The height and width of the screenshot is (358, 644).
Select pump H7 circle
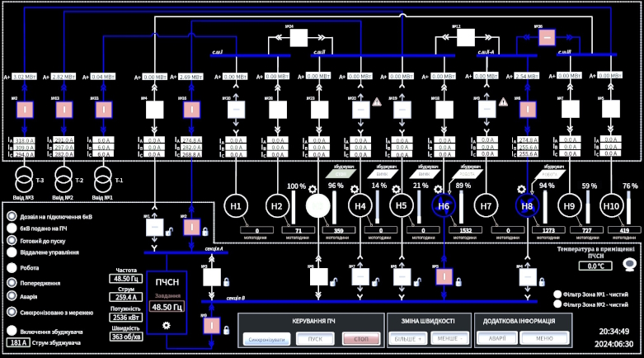[486, 205]
